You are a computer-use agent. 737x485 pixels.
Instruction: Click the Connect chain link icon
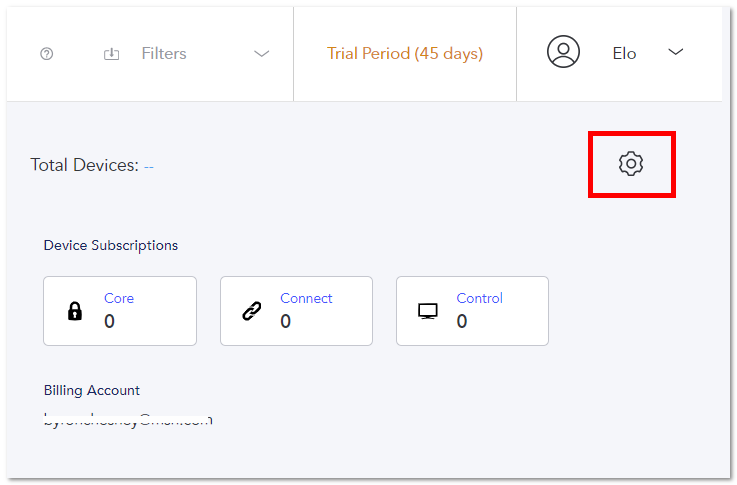(x=251, y=311)
